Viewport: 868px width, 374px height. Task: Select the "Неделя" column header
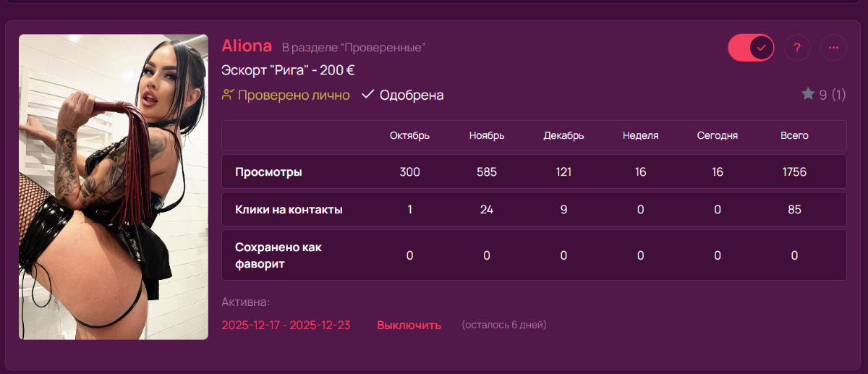coord(640,135)
